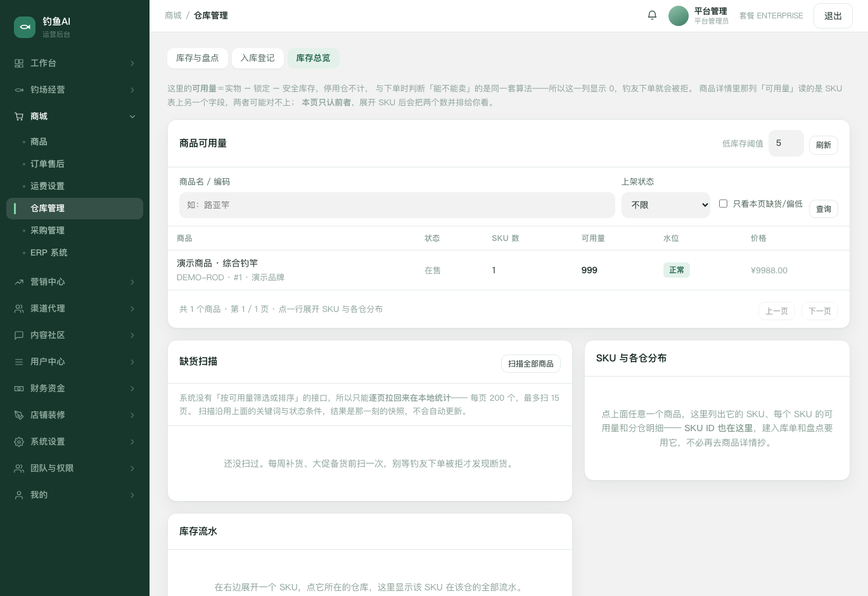Screen dimensions: 868x596
Task: Click the 财务资金 money icon
Action: (19, 389)
